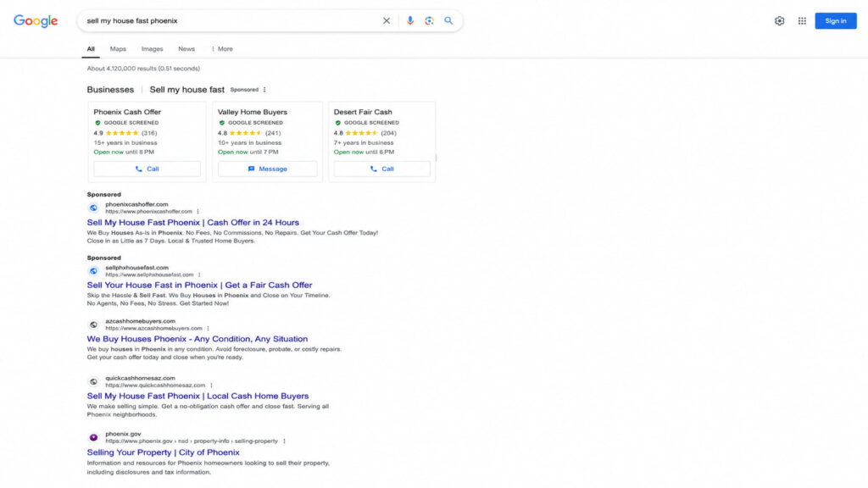Open options menu for phoenixcashoffer.com ad
This screenshot has height=488, width=868.
pyautogui.click(x=198, y=211)
